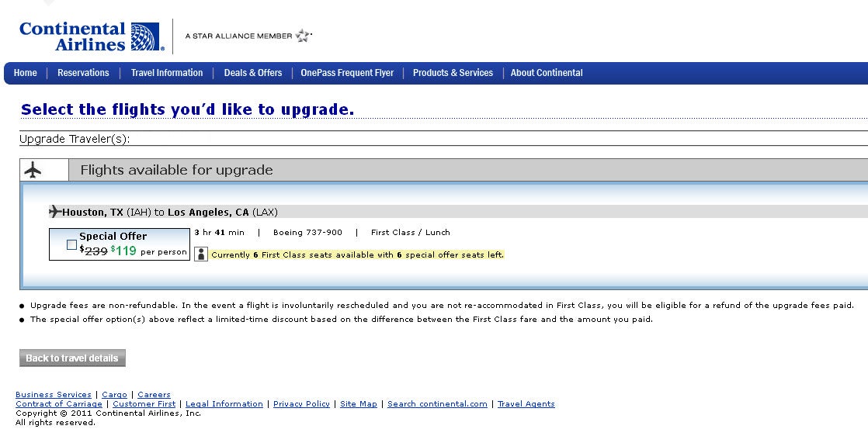Click the Back to travel details button
Viewport: 868px width, 429px height.
tap(72, 358)
